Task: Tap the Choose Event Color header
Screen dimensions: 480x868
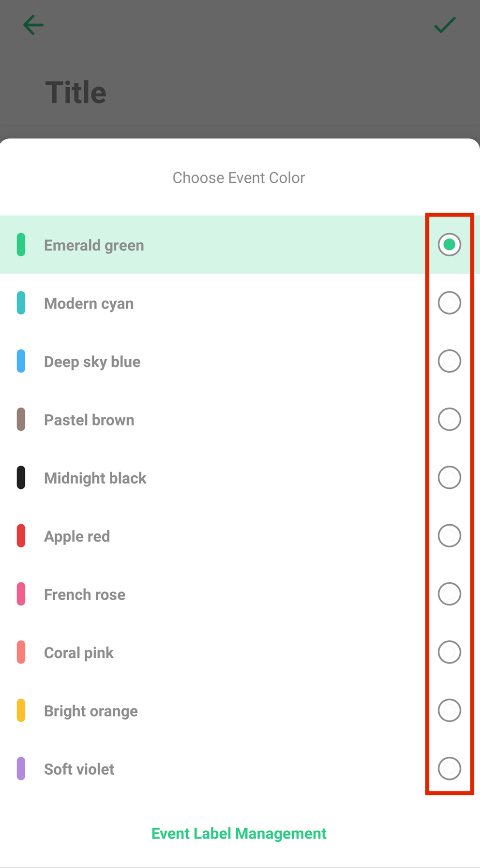Action: [239, 177]
